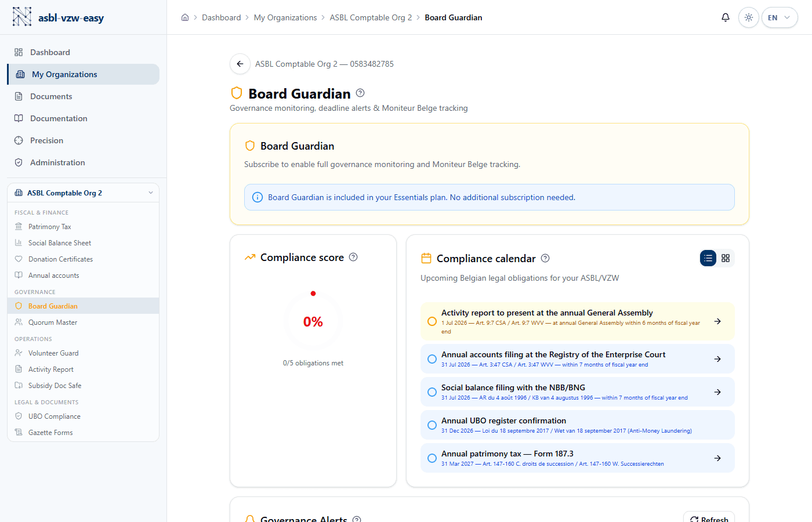The height and width of the screenshot is (522, 812).
Task: Open Subsidy Doc Safe
Action: [83, 385]
